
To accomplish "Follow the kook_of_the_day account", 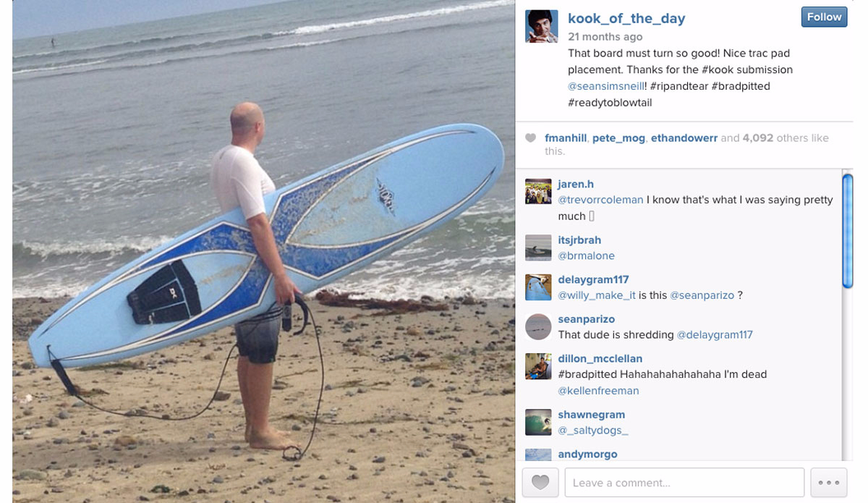I will (x=824, y=17).
